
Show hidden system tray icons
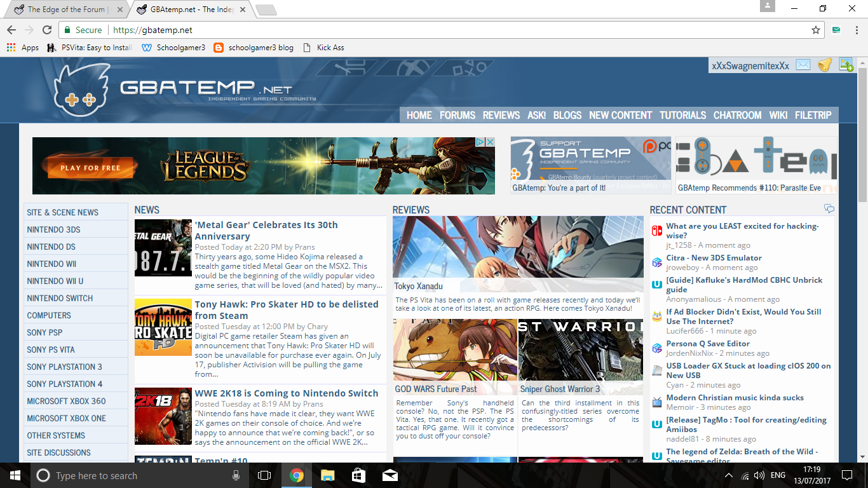point(728,475)
